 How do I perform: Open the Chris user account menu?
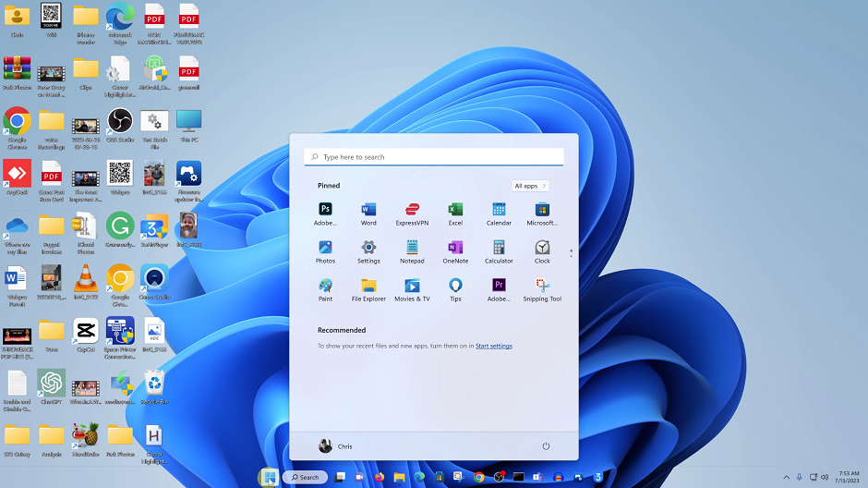[335, 446]
